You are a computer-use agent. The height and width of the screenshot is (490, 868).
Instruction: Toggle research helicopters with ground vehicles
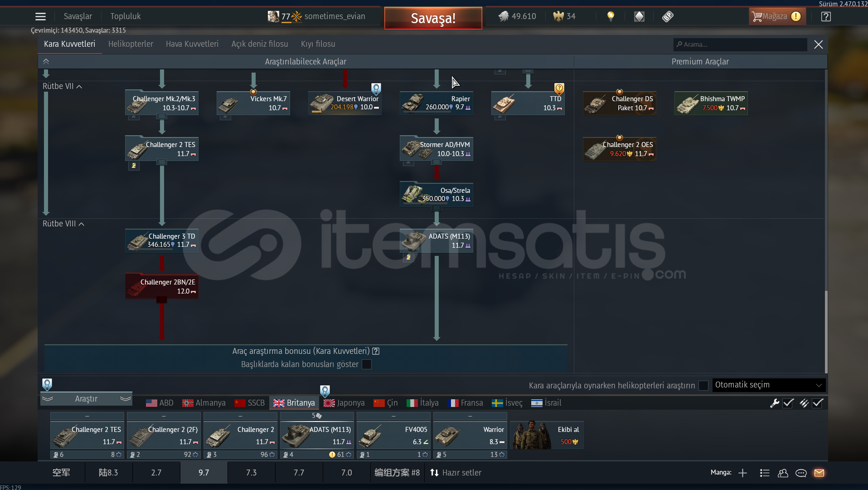[703, 386]
